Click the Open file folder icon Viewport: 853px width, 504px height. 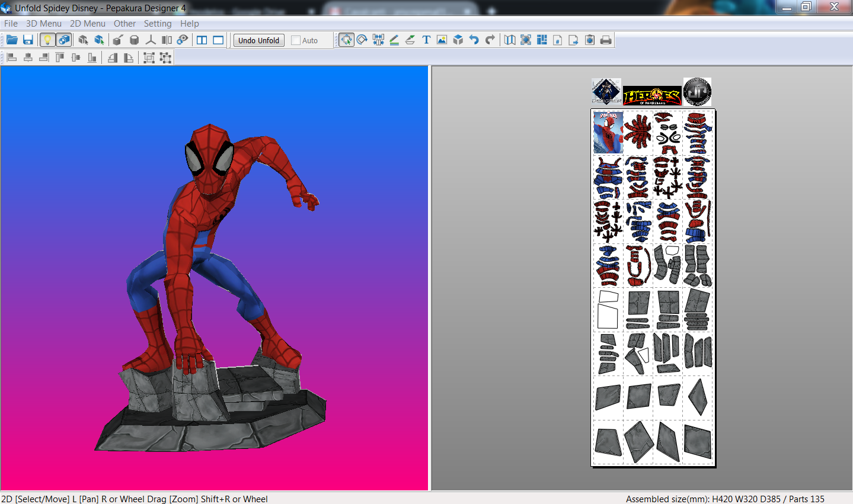click(12, 40)
